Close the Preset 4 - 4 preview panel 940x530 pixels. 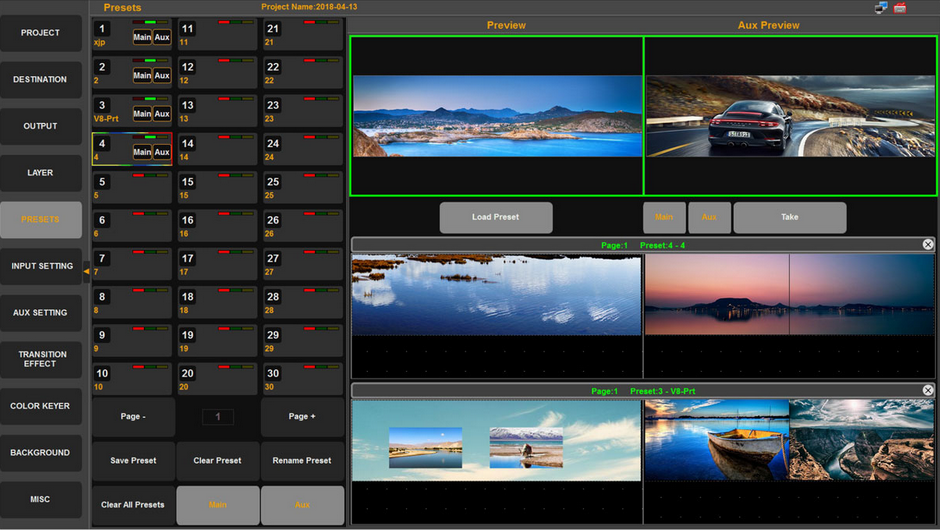pyautogui.click(x=927, y=245)
